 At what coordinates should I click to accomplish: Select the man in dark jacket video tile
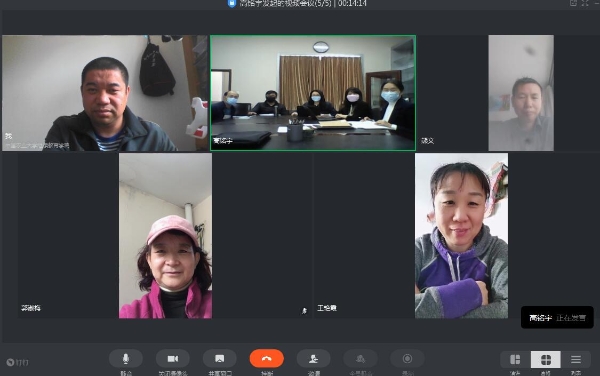pyautogui.click(x=105, y=93)
